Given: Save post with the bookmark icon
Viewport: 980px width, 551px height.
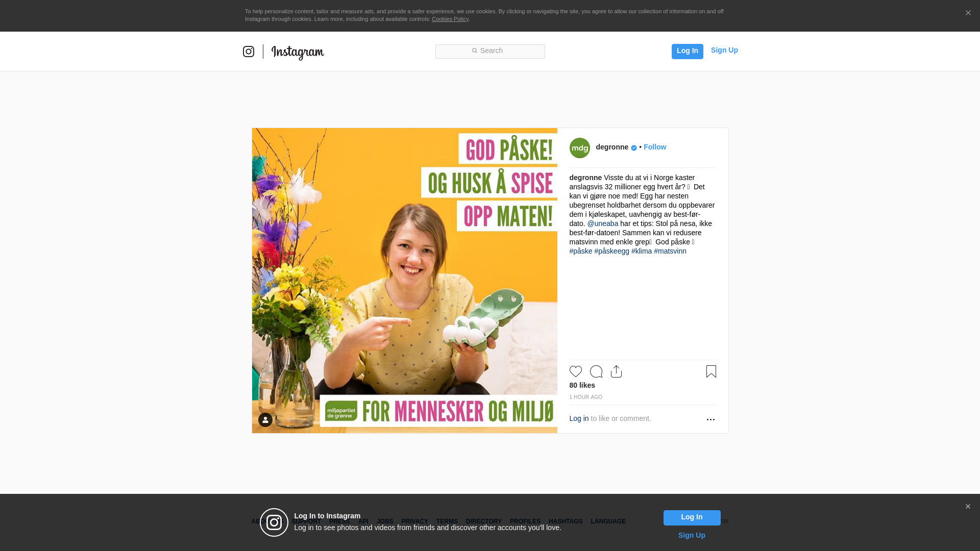Looking at the screenshot, I should click(710, 371).
